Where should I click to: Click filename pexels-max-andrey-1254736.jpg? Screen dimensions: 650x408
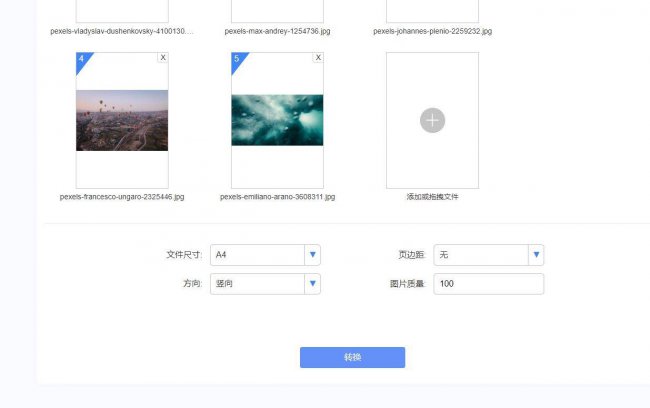click(277, 31)
